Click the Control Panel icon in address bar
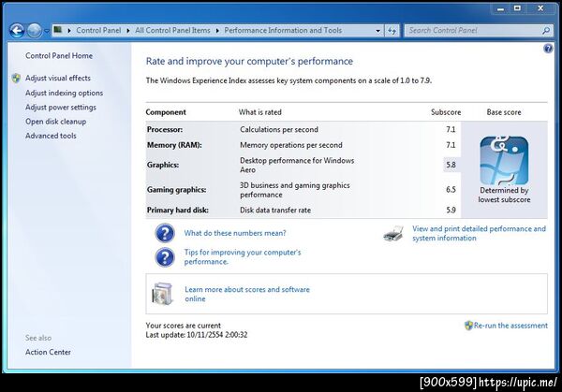This screenshot has height=392, width=562. click(58, 30)
